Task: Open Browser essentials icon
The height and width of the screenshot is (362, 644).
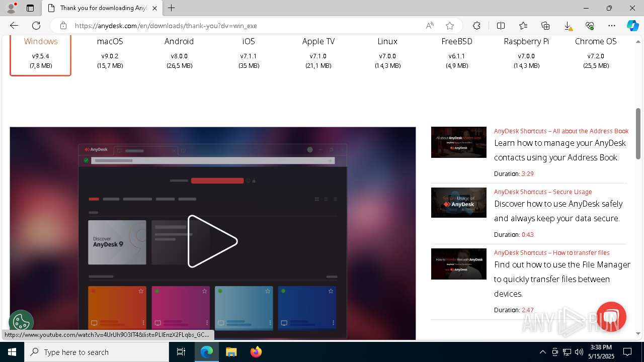Action: tap(590, 26)
